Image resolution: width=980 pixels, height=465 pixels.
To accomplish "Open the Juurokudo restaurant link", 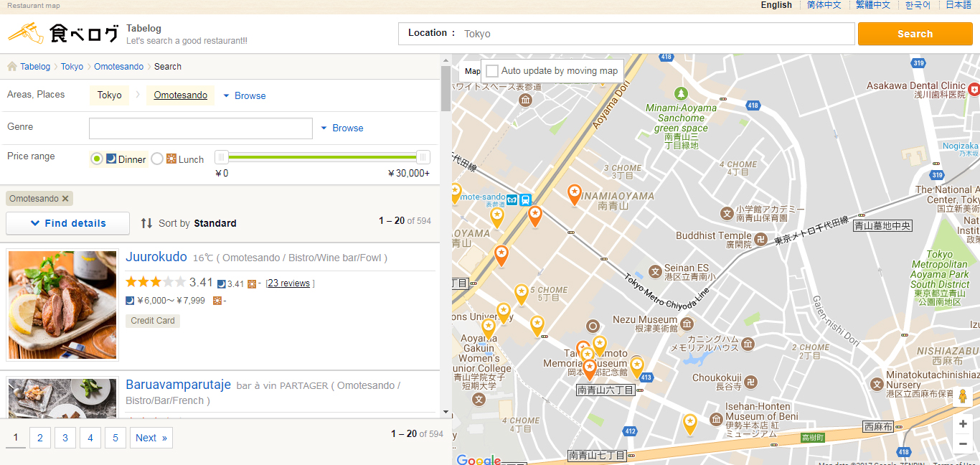I will coord(156,257).
